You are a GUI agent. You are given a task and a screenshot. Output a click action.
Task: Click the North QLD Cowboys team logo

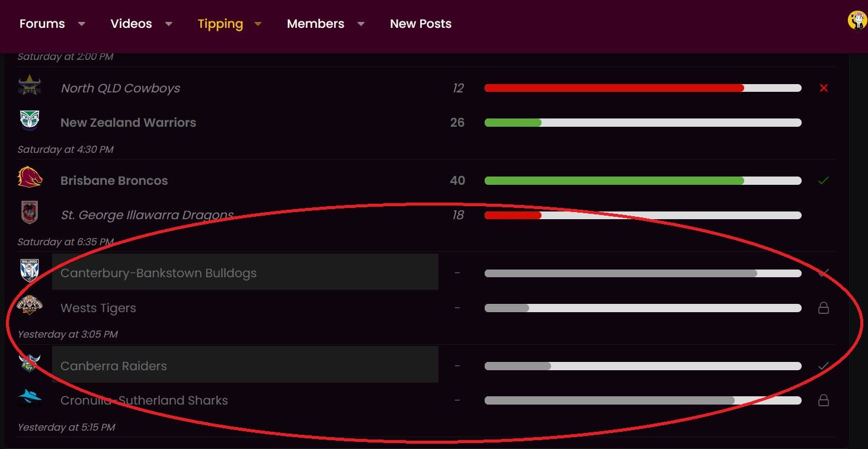point(29,85)
